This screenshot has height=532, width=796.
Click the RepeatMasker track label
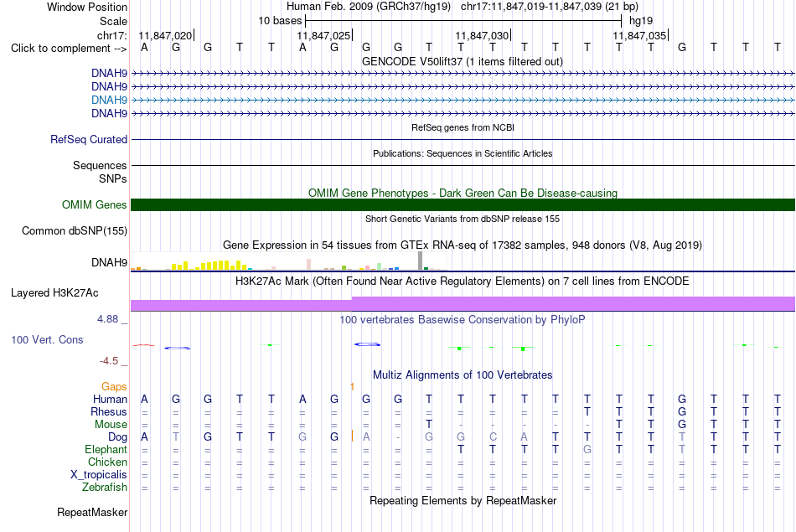click(92, 513)
